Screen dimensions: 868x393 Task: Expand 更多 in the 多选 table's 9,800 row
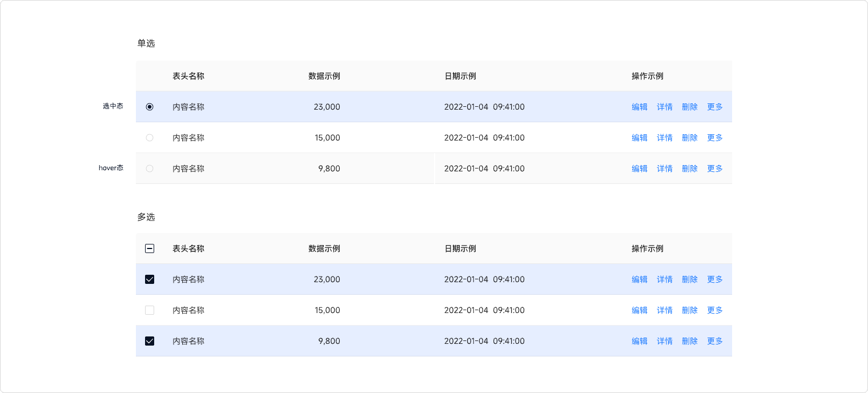point(714,341)
